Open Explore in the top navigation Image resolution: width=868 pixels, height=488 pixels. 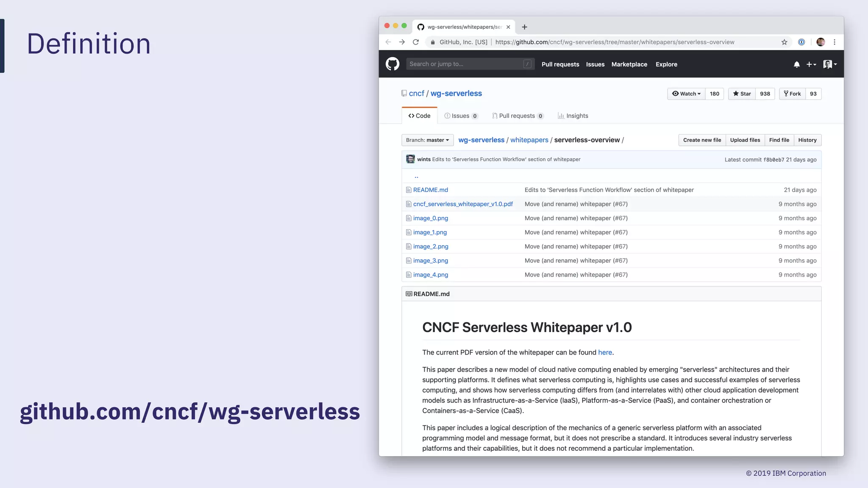pos(666,64)
